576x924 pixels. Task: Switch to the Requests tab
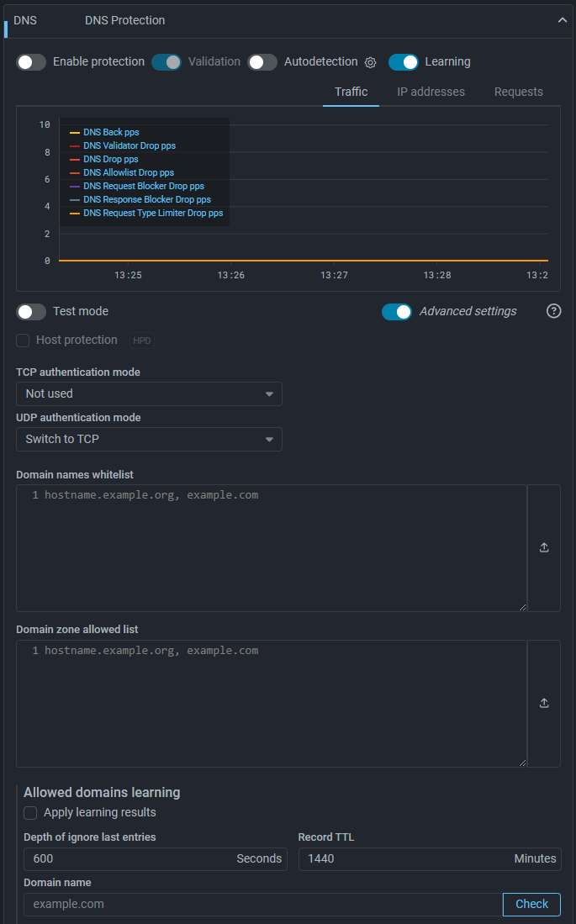click(518, 92)
